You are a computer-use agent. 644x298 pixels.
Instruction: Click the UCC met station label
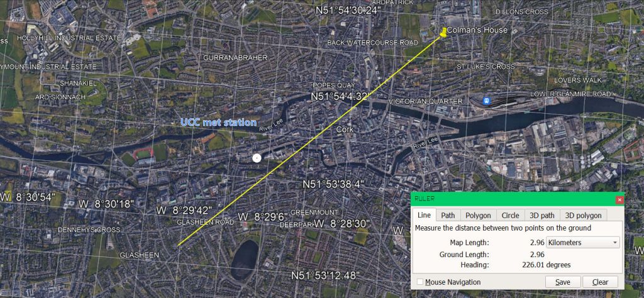(x=218, y=123)
